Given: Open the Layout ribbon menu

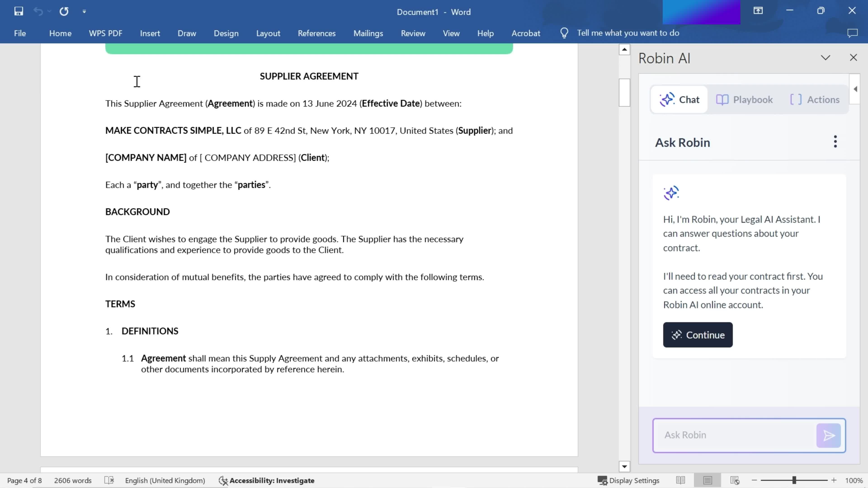Looking at the screenshot, I should pyautogui.click(x=268, y=33).
